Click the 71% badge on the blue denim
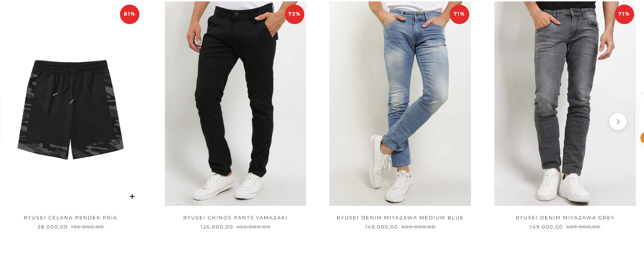Screen dimensions: 644x254 tap(459, 14)
